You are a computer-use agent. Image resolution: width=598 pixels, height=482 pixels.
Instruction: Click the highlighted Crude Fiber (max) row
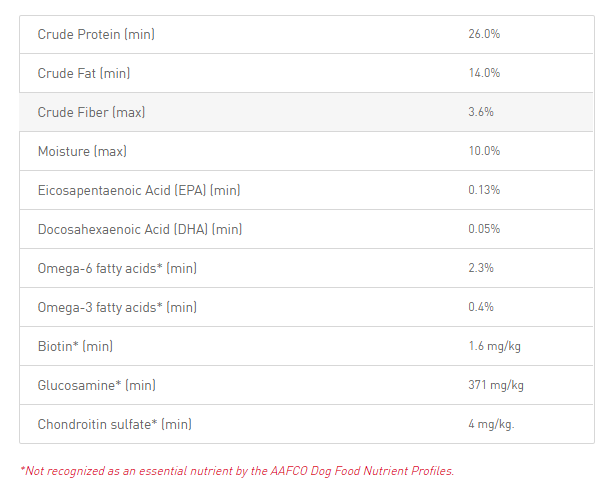click(x=307, y=112)
